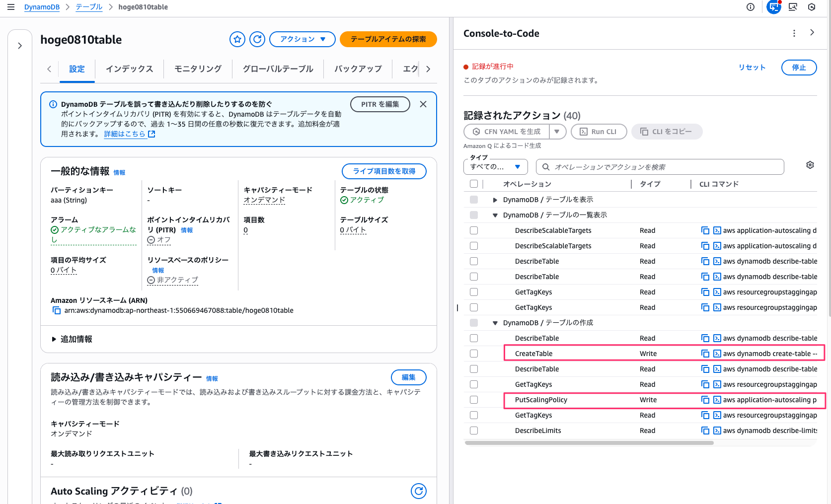Viewport: 831px width, 504px height.
Task: Open CFN YAML generation dropdown arrow
Action: pos(557,132)
